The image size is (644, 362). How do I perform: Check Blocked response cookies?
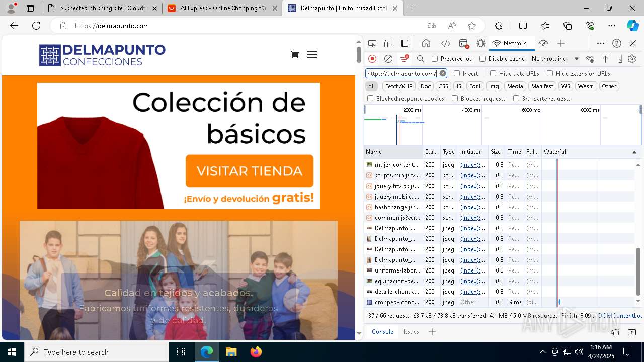point(370,99)
